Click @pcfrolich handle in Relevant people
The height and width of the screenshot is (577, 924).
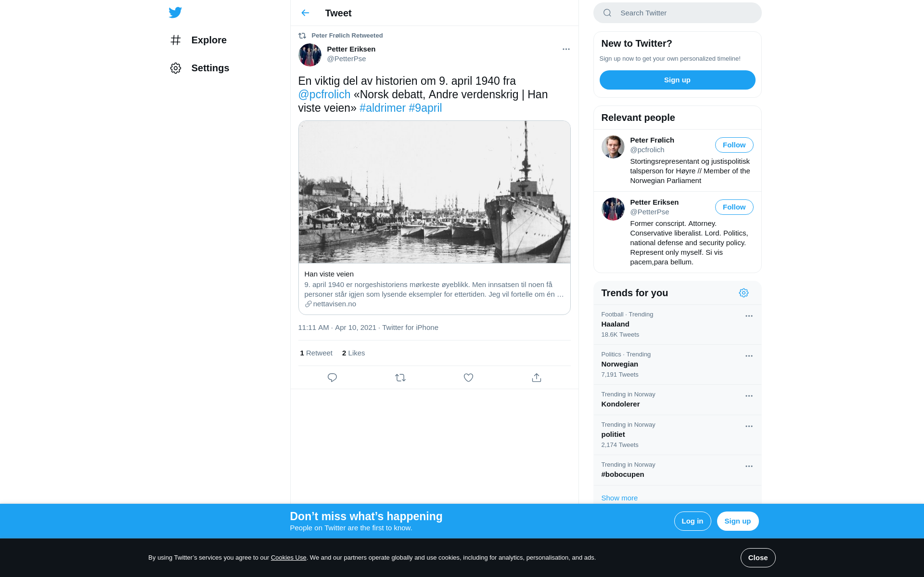click(647, 150)
